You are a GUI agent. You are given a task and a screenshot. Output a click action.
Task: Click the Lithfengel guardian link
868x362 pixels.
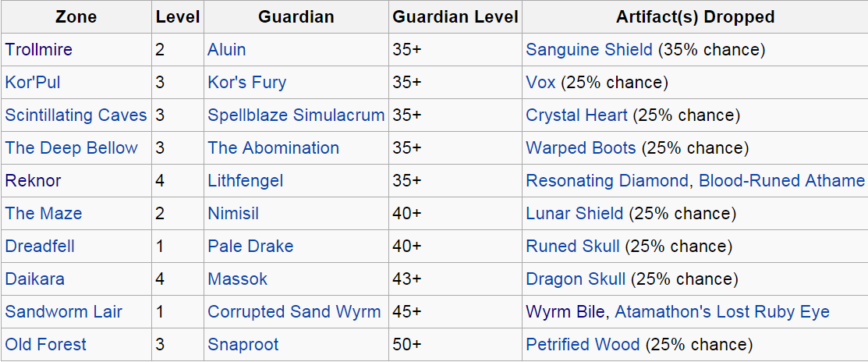(x=245, y=181)
